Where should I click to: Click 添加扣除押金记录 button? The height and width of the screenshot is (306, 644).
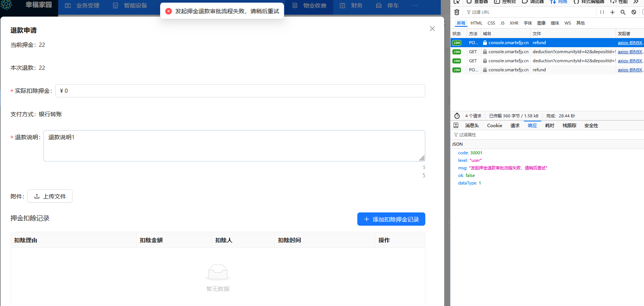pos(391,219)
